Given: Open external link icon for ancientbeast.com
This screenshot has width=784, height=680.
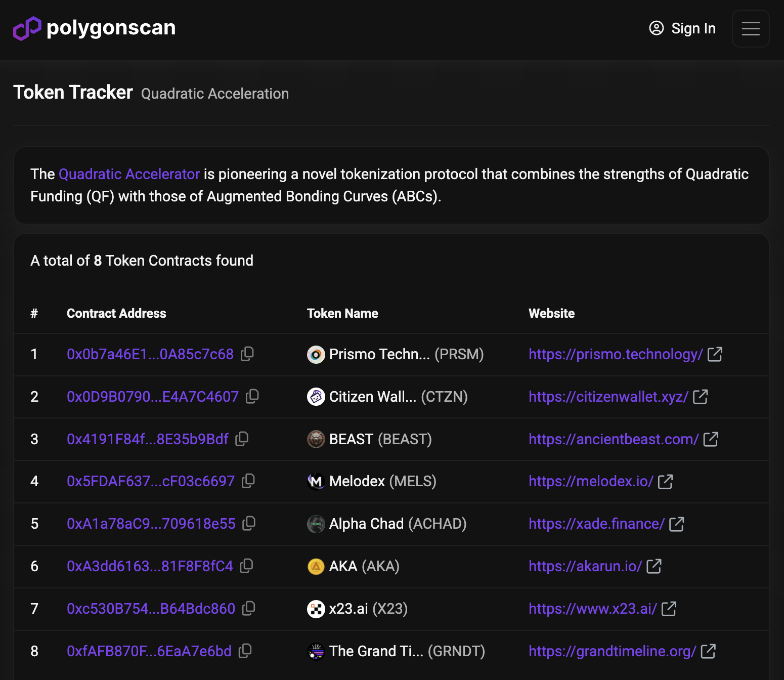Looking at the screenshot, I should tap(711, 439).
